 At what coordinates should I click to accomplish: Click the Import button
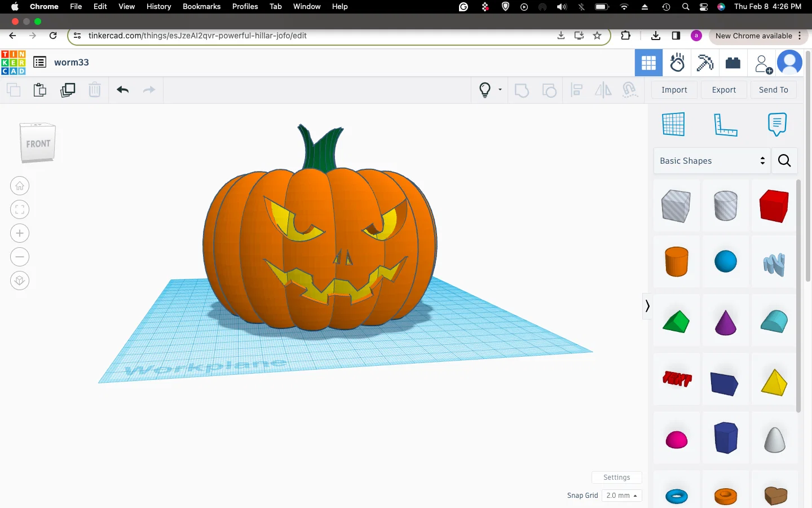pos(674,90)
